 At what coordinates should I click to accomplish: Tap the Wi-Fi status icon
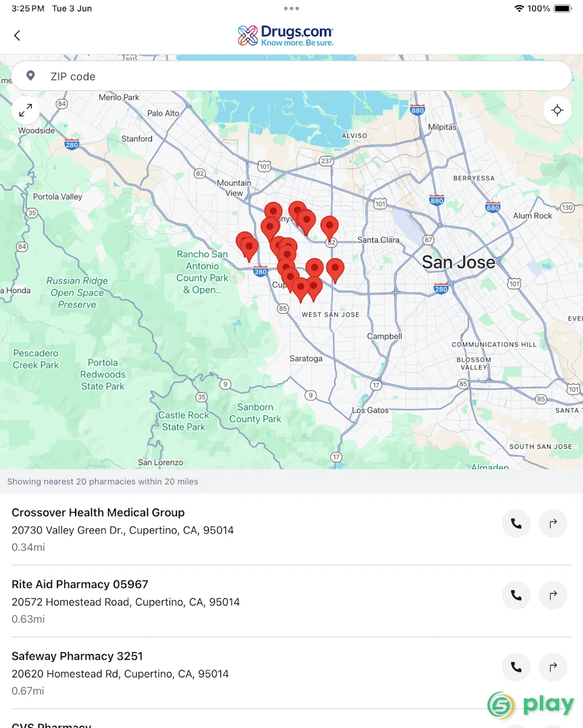point(519,9)
